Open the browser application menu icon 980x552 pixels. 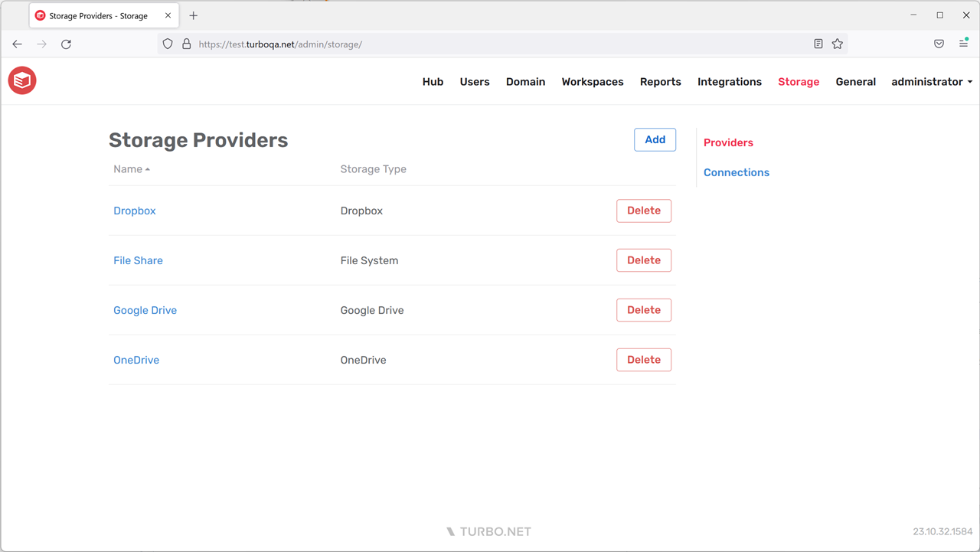tap(963, 44)
